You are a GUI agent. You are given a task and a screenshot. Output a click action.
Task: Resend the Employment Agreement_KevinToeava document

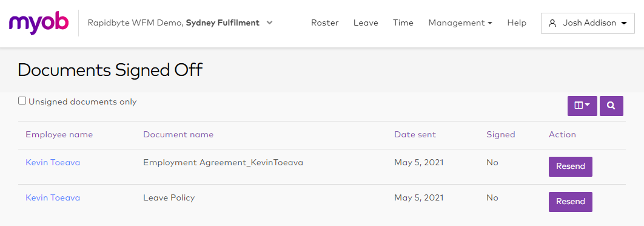click(571, 166)
